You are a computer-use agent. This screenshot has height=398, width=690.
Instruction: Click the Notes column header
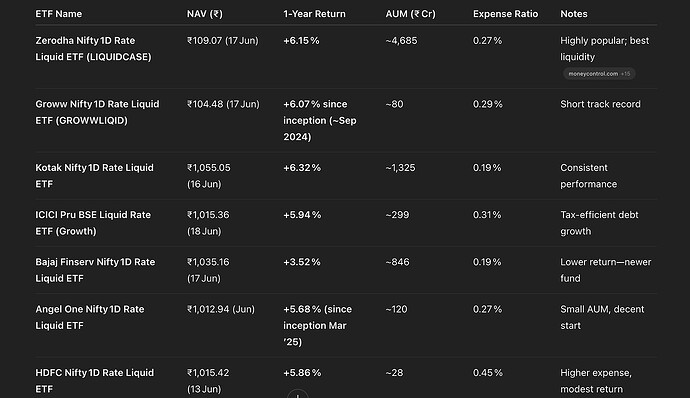[573, 14]
